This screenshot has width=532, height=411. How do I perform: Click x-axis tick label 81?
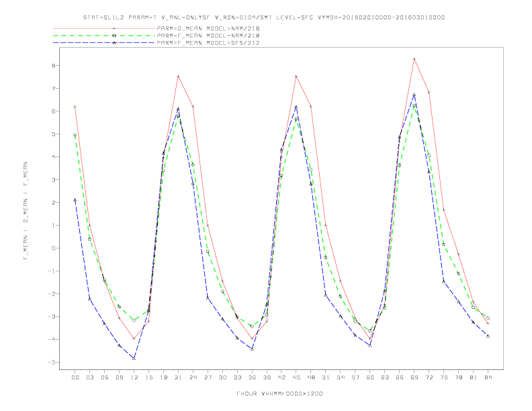[x=473, y=377]
